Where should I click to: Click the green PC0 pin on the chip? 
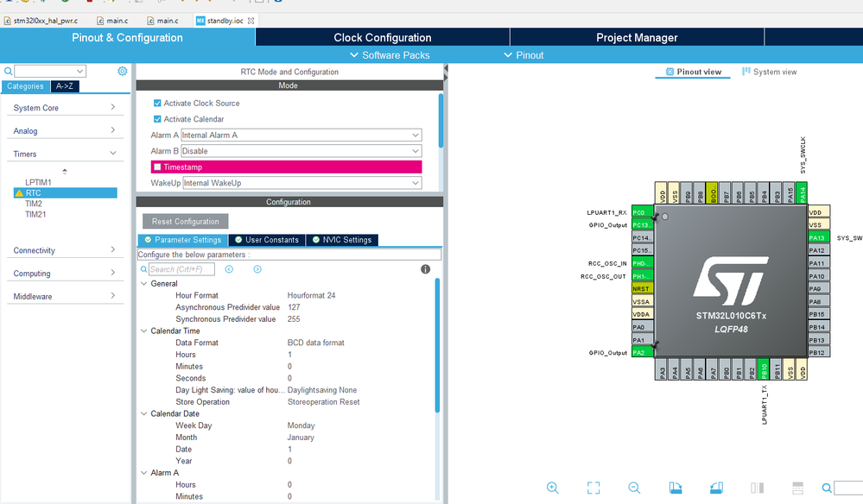[643, 212]
